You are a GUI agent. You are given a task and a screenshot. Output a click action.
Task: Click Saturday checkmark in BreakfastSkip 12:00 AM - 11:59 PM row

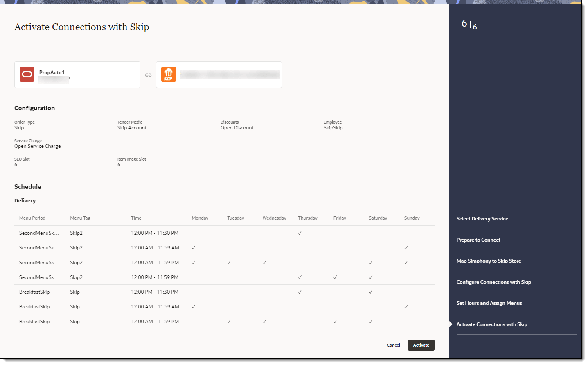click(x=371, y=322)
